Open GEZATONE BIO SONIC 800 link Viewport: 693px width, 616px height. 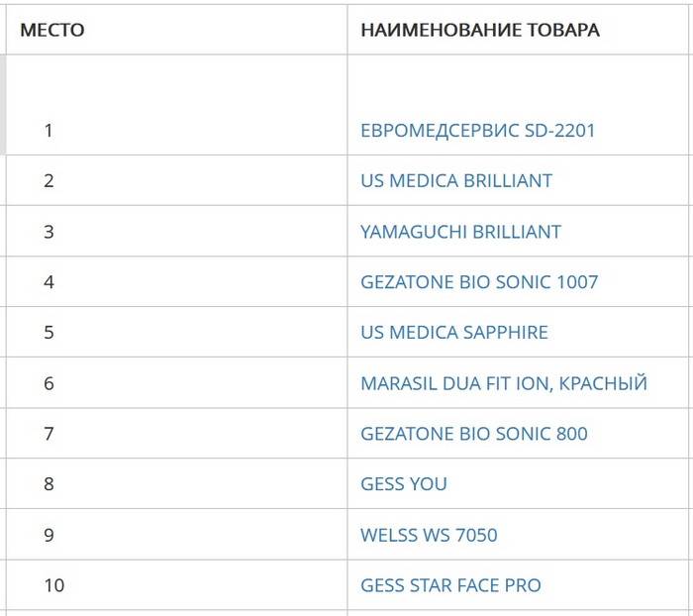point(473,434)
